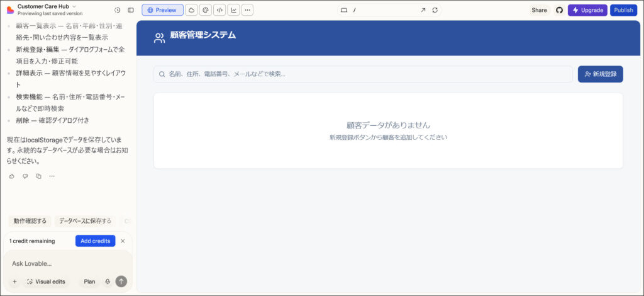Click the localStorage note paragraph
Image resolution: width=644 pixels, height=296 pixels.
[67, 151]
